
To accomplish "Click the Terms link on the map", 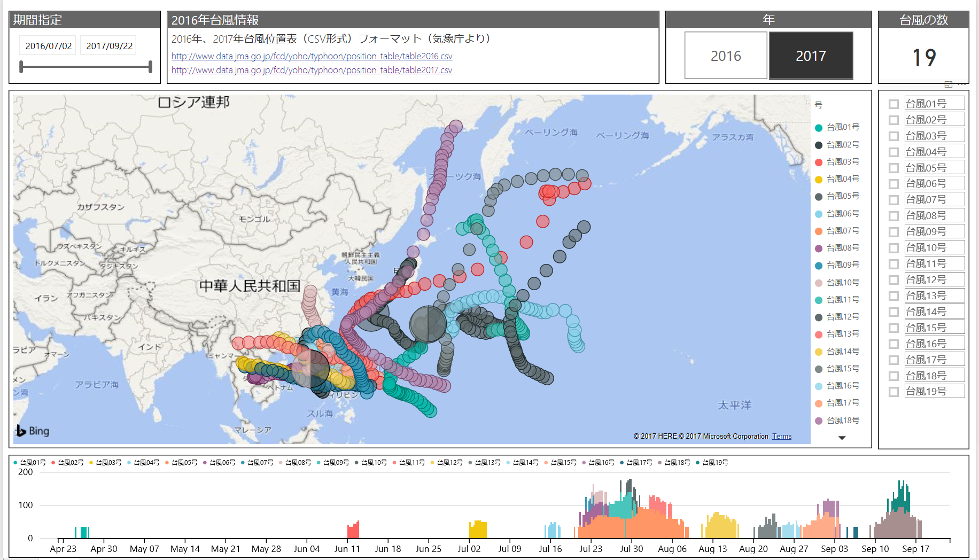I will point(782,436).
